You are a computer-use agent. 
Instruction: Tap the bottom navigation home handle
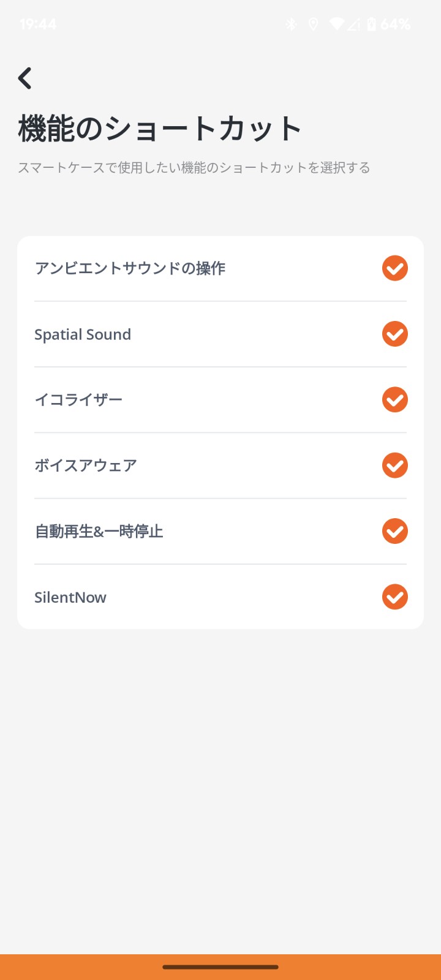click(221, 967)
